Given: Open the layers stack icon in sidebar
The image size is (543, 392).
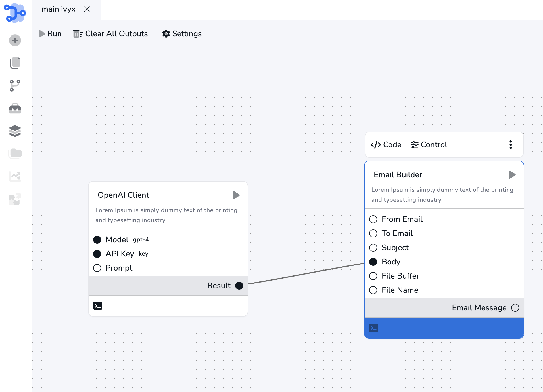Looking at the screenshot, I should click(15, 131).
